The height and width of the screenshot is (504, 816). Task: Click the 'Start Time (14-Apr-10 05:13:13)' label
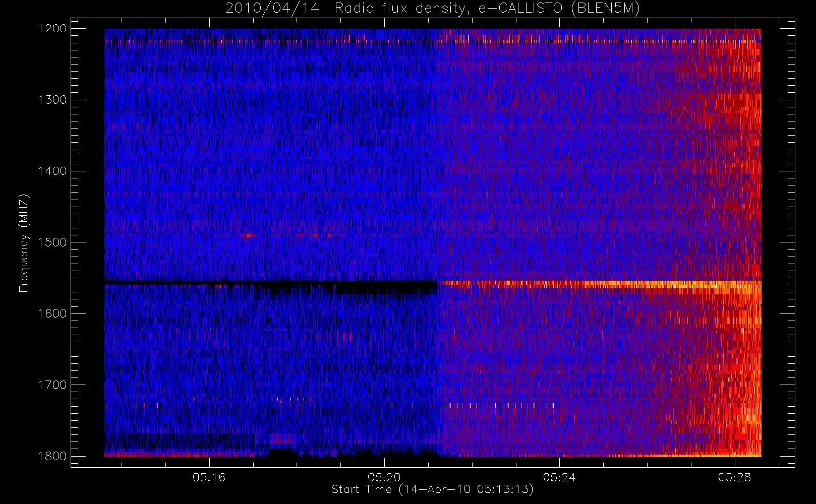point(432,489)
